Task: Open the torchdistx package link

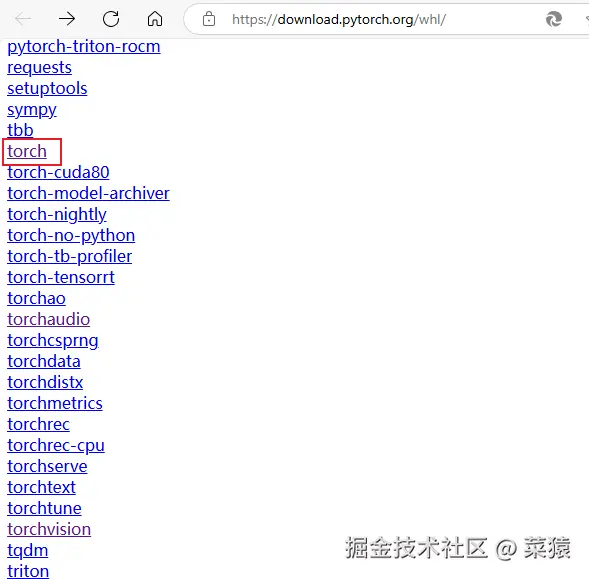Action: point(45,382)
